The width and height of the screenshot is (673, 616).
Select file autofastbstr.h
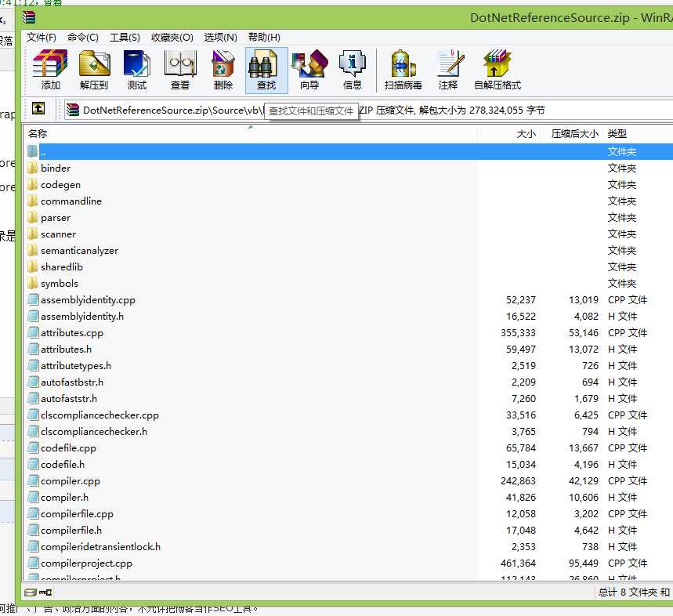click(71, 382)
